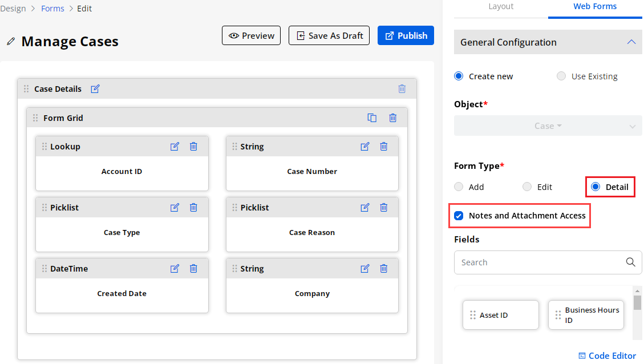Edit the Account ID Lookup field
Screen dimensions: 644x364
175,147
